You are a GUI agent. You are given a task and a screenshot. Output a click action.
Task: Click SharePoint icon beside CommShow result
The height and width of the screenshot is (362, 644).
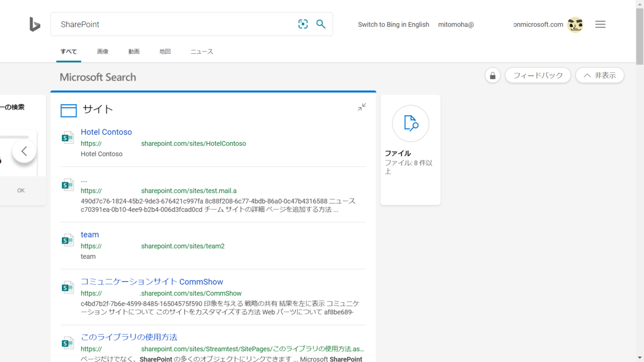tap(67, 287)
